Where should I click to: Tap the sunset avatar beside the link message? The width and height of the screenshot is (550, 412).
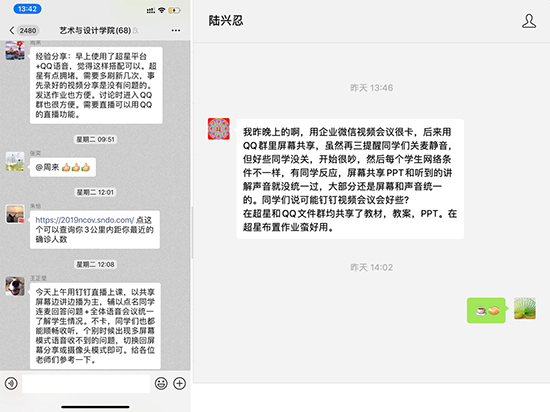15,214
